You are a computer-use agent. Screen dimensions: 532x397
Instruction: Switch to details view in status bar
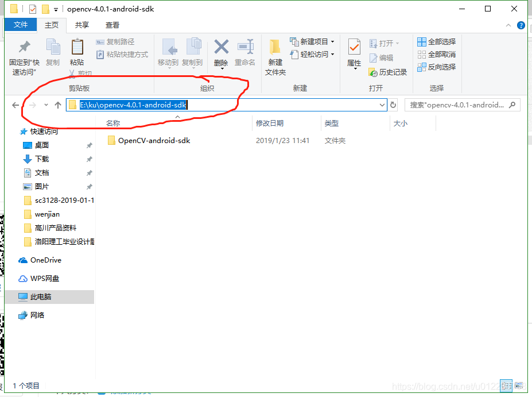pyautogui.click(x=506, y=386)
